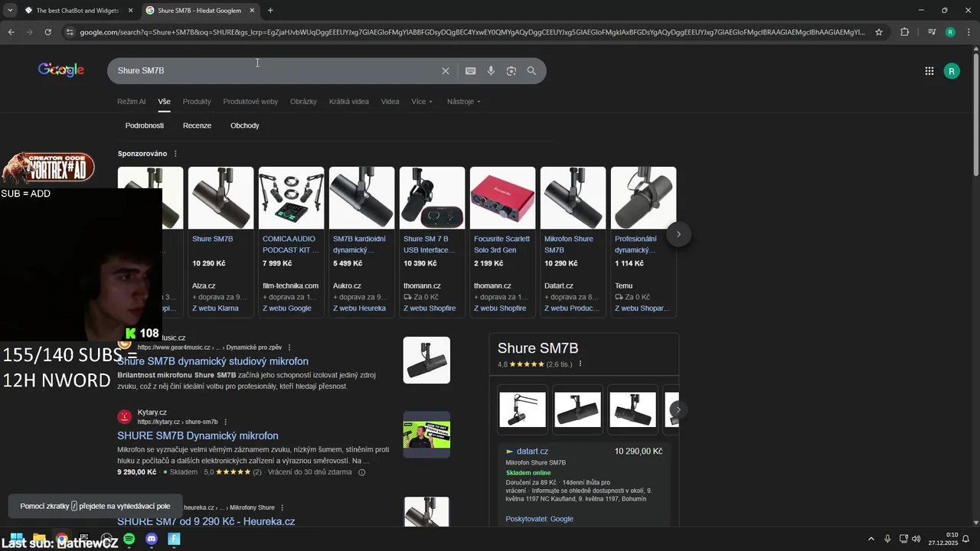Show hidden system tray icons
980x551 pixels.
coord(871,539)
